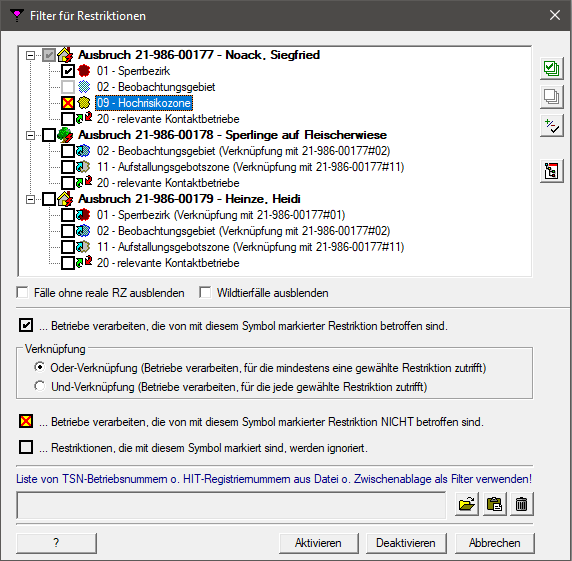572x561 pixels.
Task: Paste list using the clipboard icon
Action: coord(494,504)
